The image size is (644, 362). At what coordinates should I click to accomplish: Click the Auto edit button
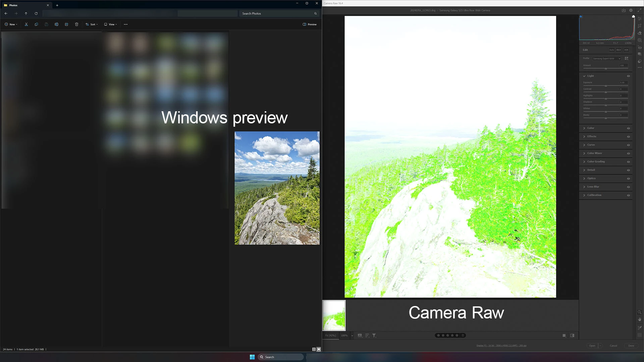(611, 50)
